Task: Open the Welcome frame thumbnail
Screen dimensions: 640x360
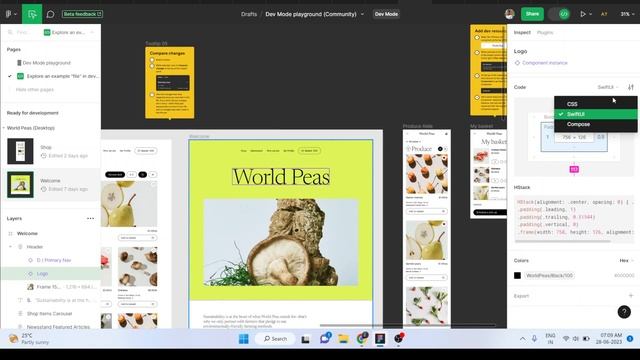Action: coord(20,184)
